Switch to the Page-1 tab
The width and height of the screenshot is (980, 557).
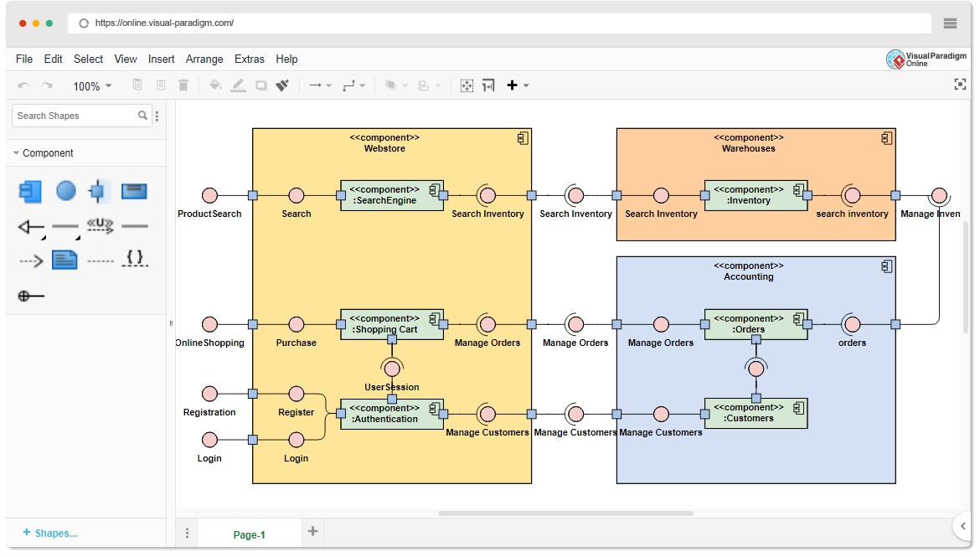[249, 534]
